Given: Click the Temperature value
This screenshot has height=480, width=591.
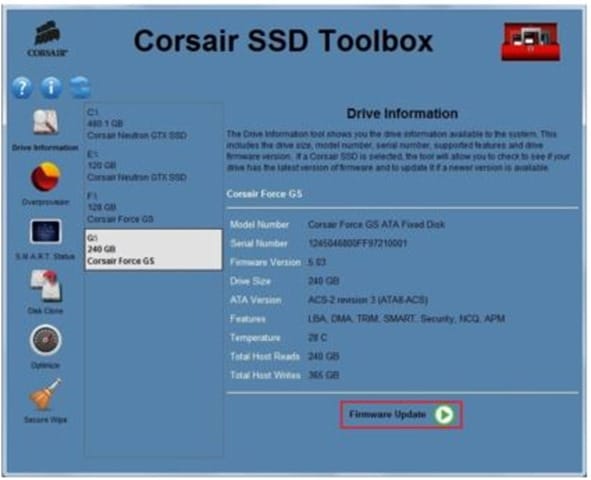Looking at the screenshot, I should (x=317, y=338).
